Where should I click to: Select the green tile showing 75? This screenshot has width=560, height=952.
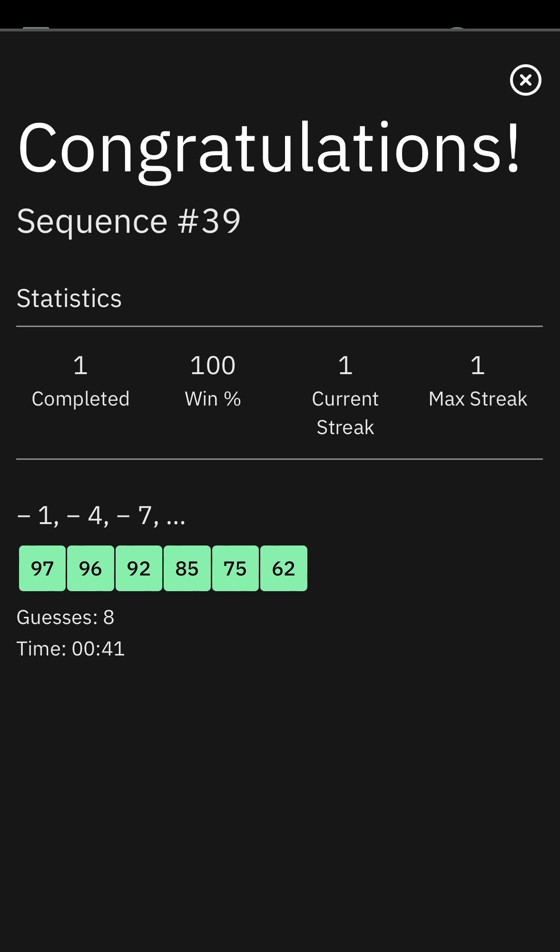click(x=235, y=568)
